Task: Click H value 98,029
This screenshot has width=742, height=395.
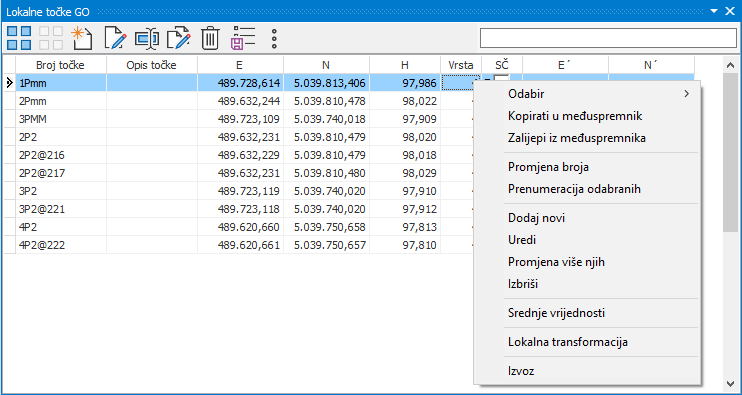Action: tap(419, 174)
